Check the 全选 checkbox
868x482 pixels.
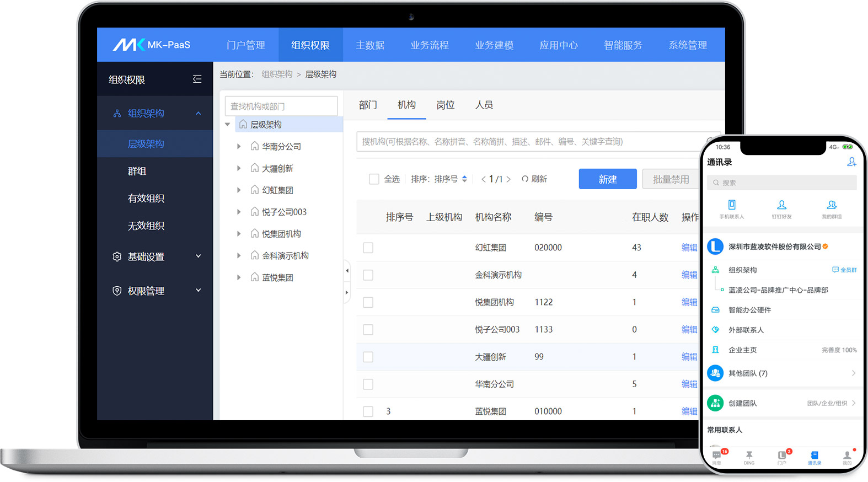coord(374,179)
